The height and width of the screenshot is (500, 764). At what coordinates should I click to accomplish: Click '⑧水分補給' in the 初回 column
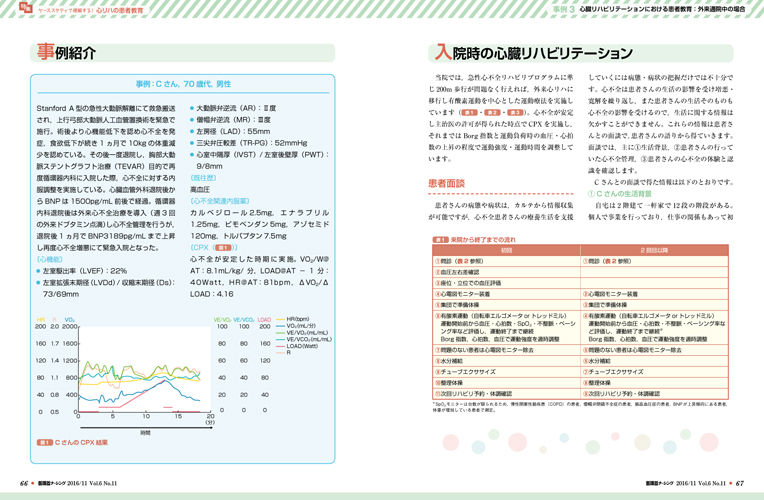point(449,361)
